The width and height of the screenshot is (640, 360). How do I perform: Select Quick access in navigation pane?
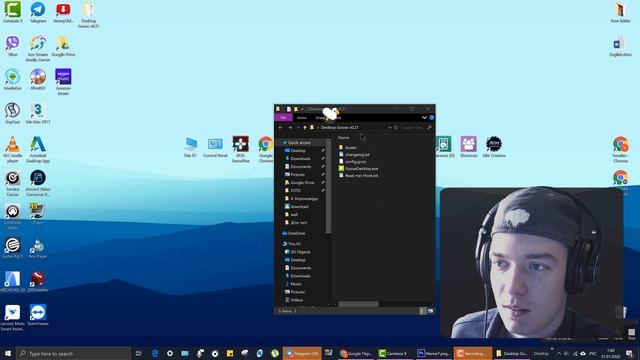pyautogui.click(x=297, y=142)
